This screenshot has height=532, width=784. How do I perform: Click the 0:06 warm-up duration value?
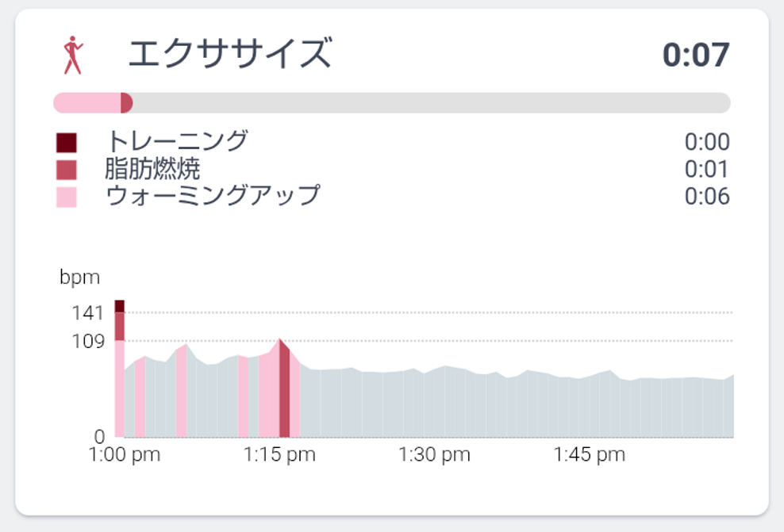707,197
